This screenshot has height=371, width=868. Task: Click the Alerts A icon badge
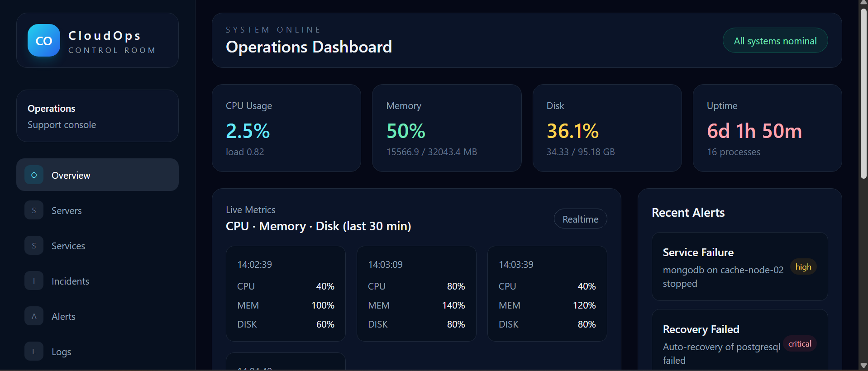coord(34,316)
